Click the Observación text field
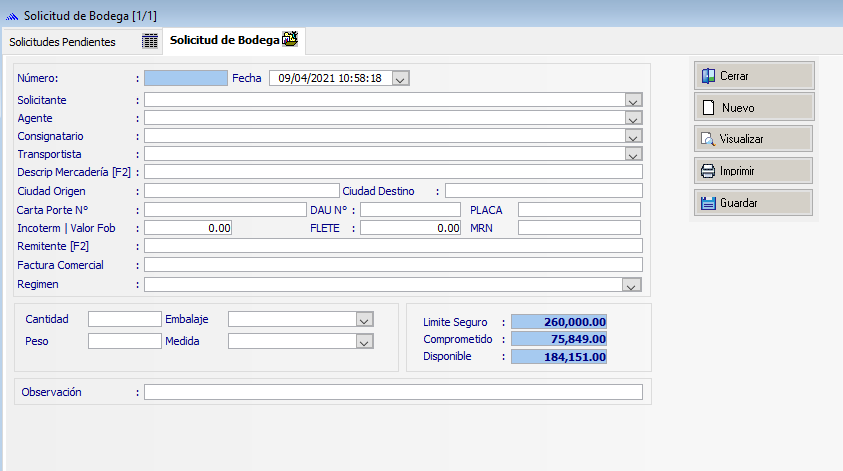Screen dimensions: 843x471 pos(393,392)
